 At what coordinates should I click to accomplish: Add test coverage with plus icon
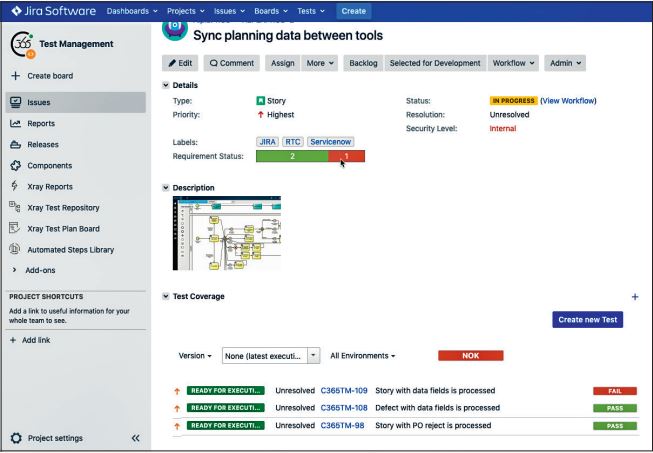pyautogui.click(x=634, y=297)
